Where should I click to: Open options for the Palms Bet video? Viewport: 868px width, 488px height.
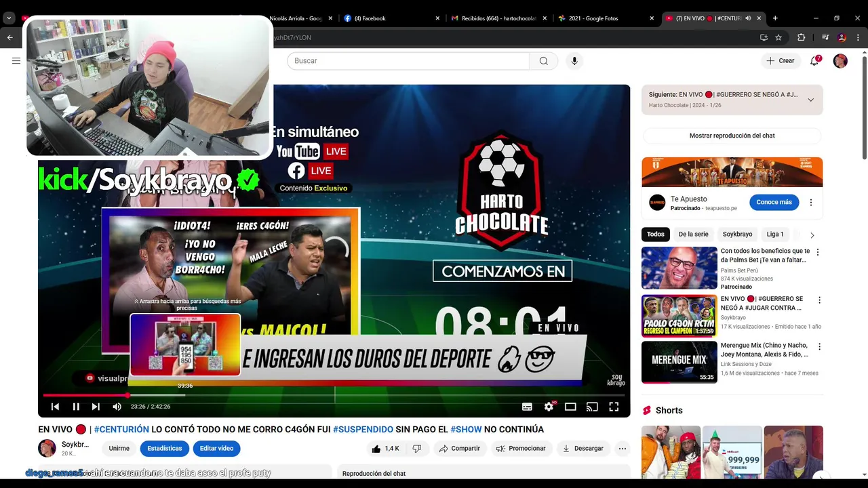coord(818,252)
